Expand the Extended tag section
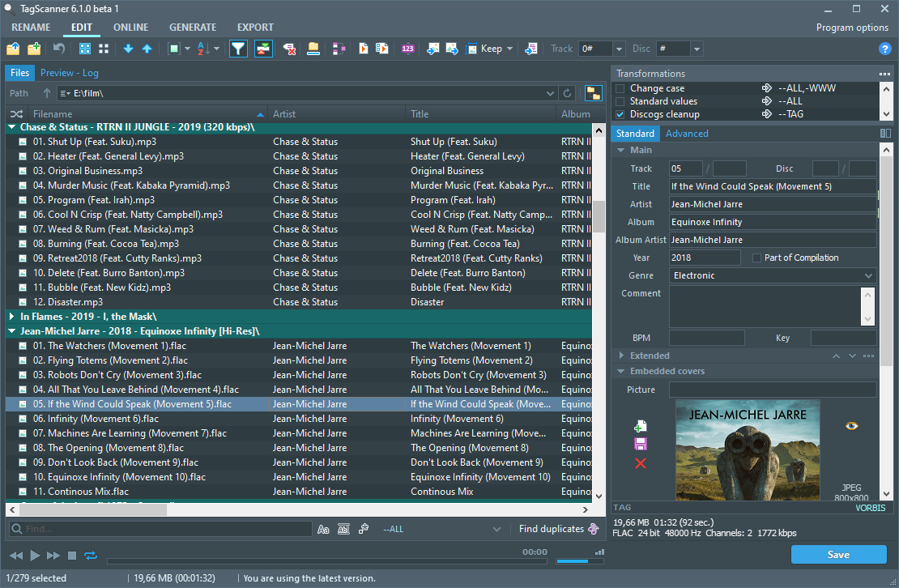The width and height of the screenshot is (899, 588). coord(621,356)
